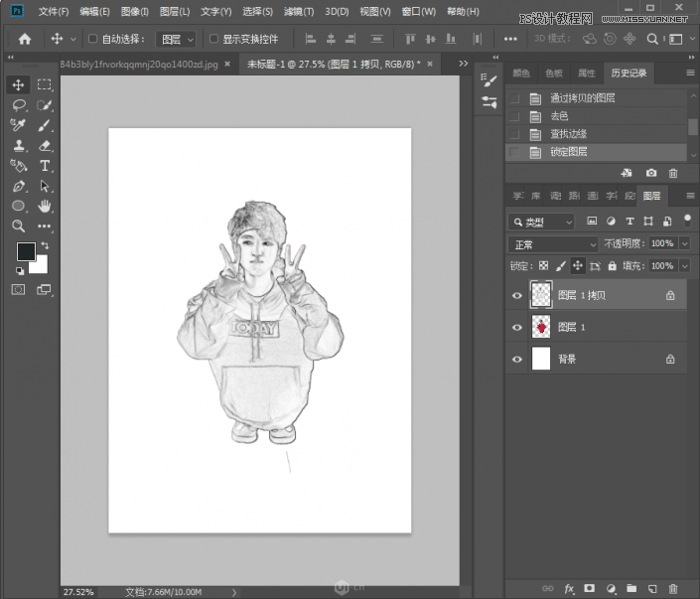
Task: Select the Quick Selection tool
Action: 44,105
